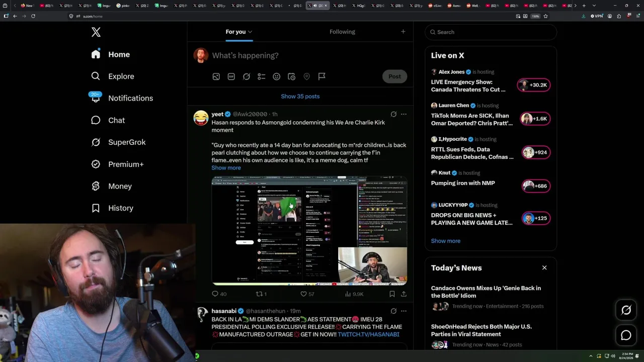The width and height of the screenshot is (644, 362).
Task: Open the floating chat messages button
Action: point(626,335)
